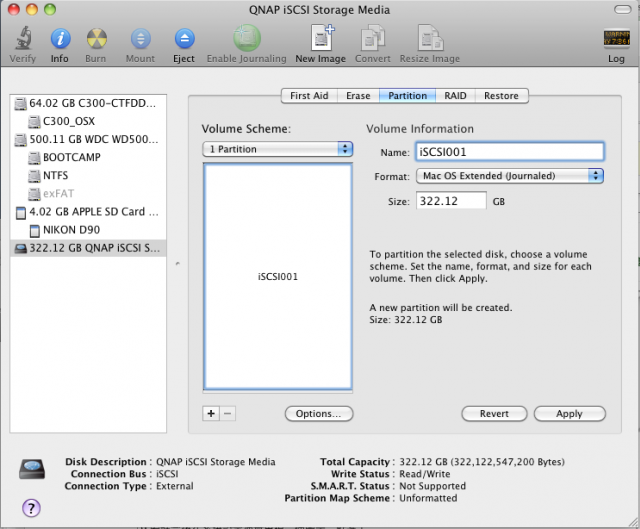Open partition Options...
Image resolution: width=640 pixels, height=529 pixels.
(x=319, y=413)
